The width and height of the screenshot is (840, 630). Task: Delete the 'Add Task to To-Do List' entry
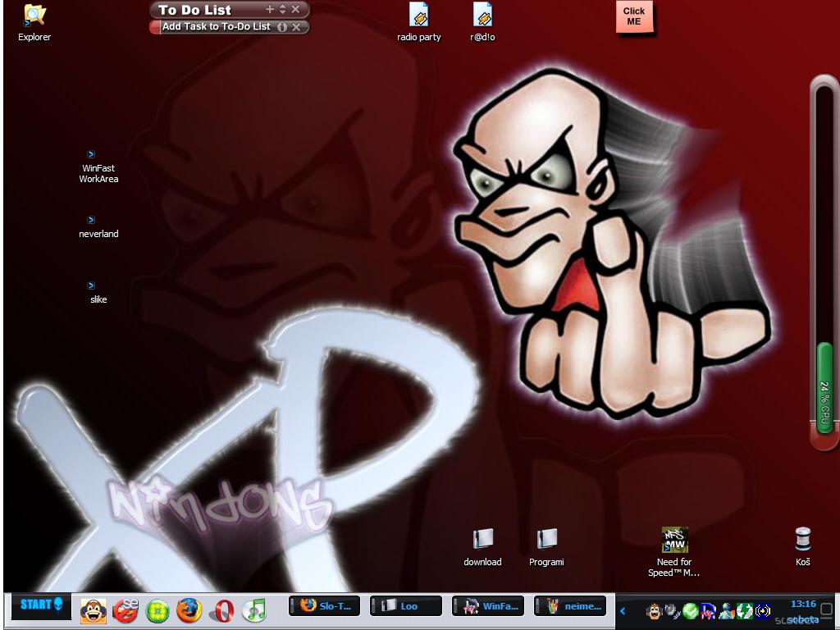[x=296, y=27]
